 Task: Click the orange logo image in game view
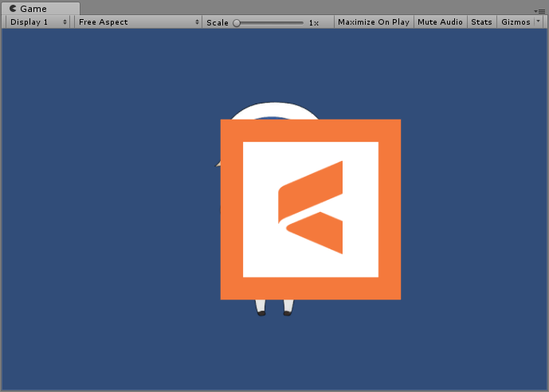(x=311, y=210)
